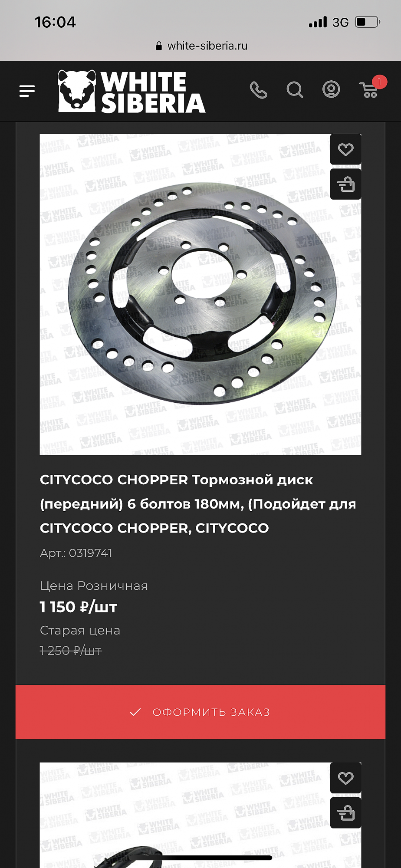Add brake disc to cart icon
The height and width of the screenshot is (868, 401).
point(345,184)
